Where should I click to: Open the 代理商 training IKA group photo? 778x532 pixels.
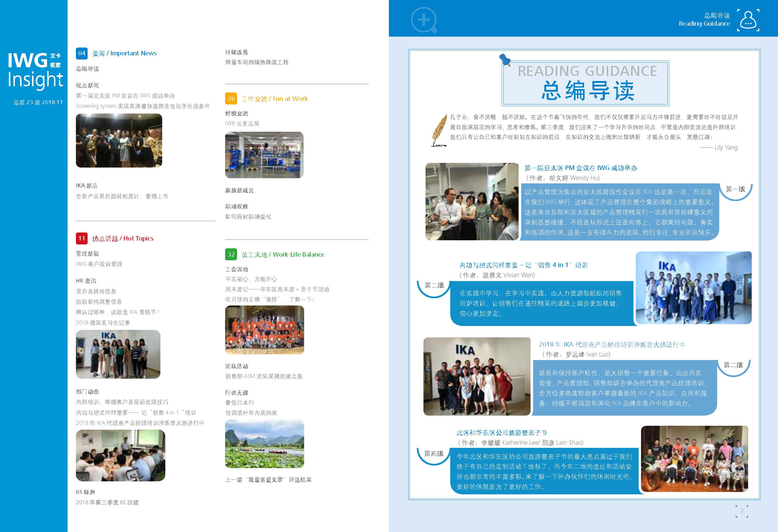[477, 376]
